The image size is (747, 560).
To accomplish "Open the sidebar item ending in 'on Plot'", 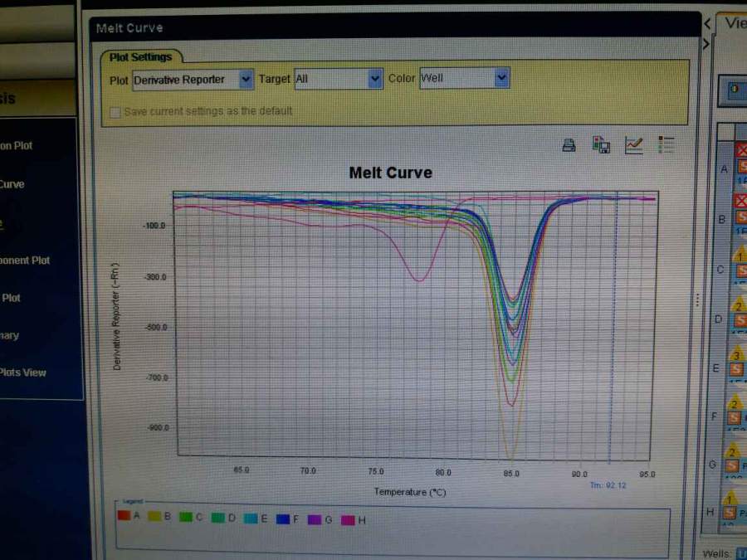I will tap(17, 146).
